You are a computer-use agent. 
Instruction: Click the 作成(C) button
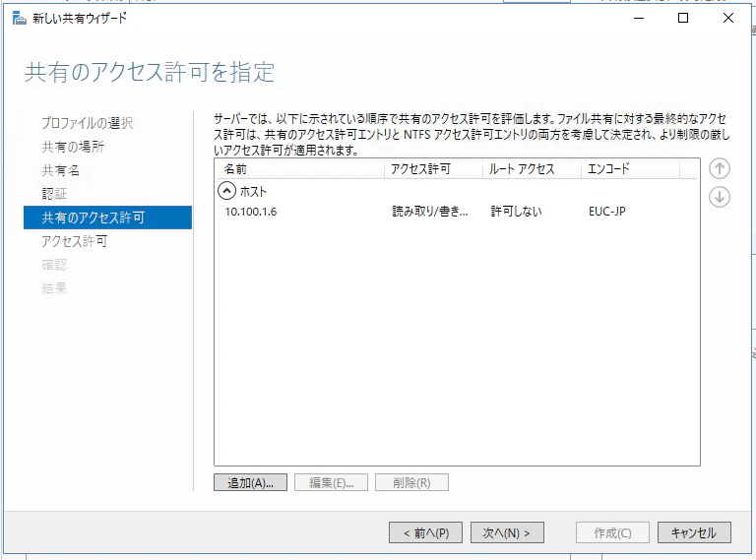[x=613, y=532]
